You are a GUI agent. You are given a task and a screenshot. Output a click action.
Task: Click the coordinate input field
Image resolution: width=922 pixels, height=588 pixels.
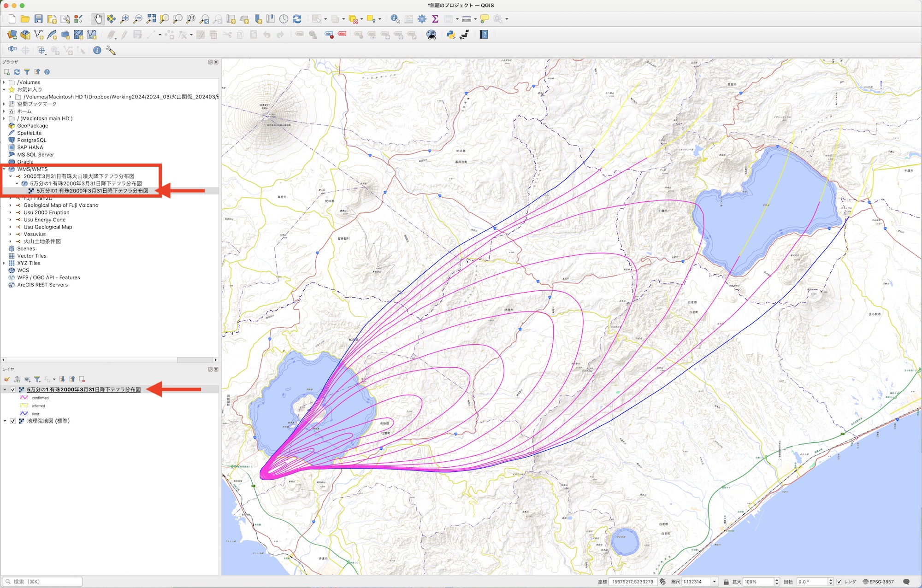(633, 582)
